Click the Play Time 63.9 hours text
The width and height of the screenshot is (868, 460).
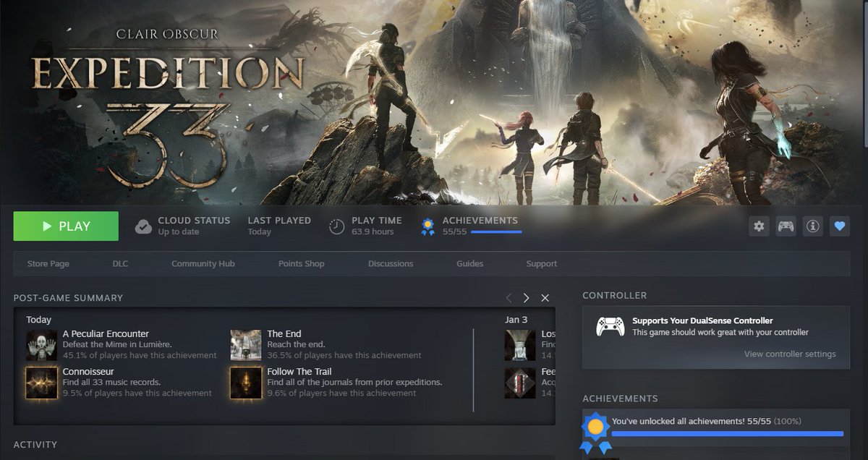[x=376, y=226]
